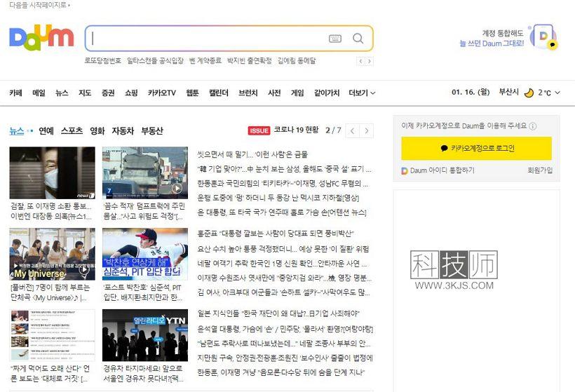Show previous trending keywords arrow
This screenshot has height=392, width=575.
click(361, 61)
